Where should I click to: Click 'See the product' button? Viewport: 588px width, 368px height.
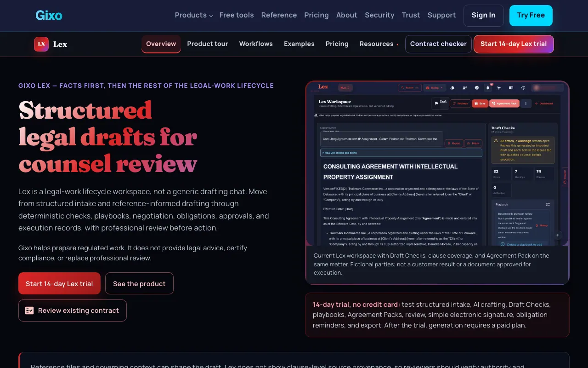pyautogui.click(x=139, y=283)
